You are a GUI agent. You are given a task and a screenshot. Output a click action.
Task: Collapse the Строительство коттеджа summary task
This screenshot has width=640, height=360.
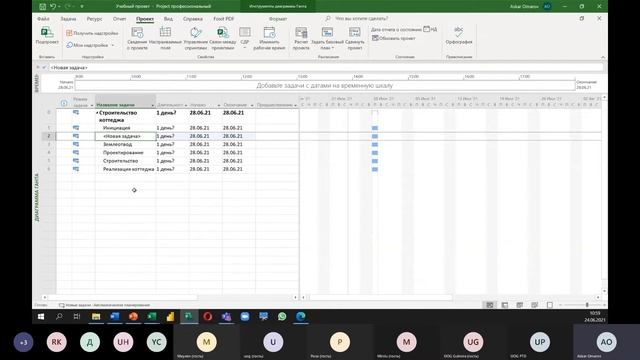click(x=97, y=113)
